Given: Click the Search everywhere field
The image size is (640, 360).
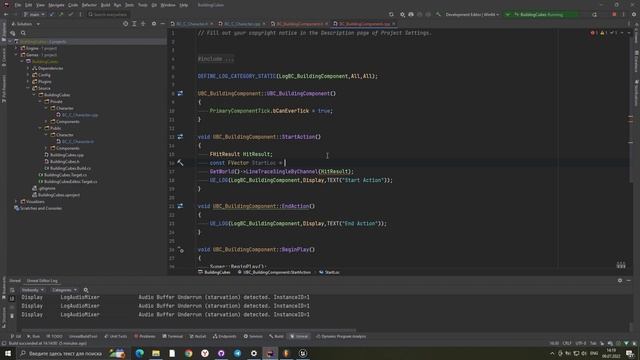Looking at the screenshot, I should click(109, 14).
